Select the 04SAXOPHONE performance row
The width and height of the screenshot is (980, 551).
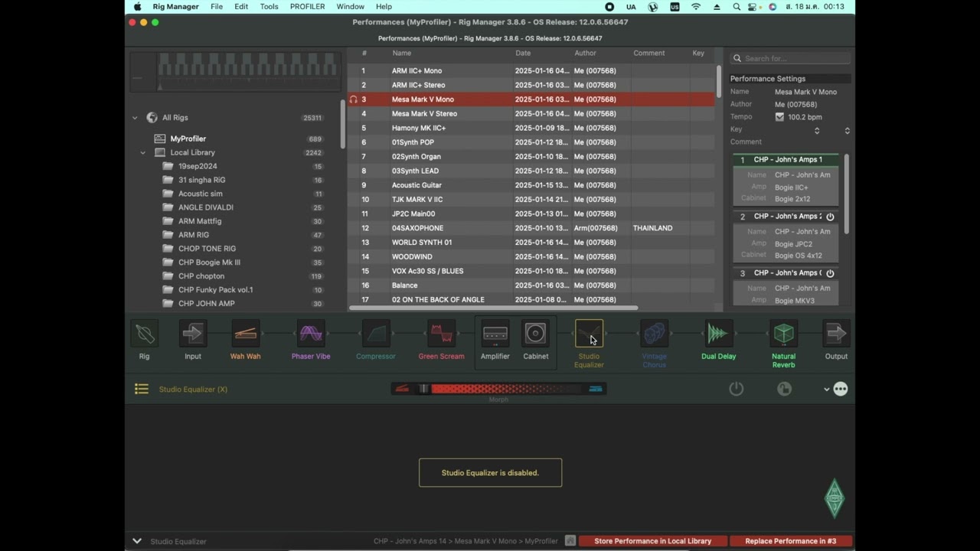531,228
